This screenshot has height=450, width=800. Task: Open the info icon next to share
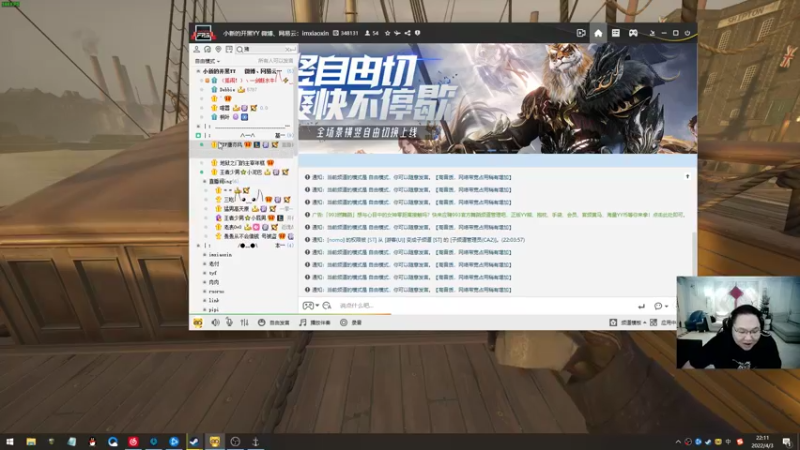coord(417,33)
